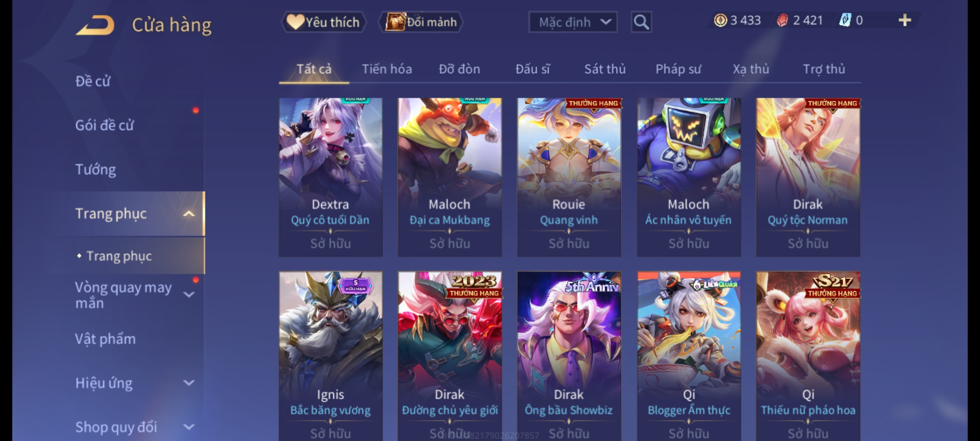Collapse the Trang phục sidebar section
Image resolution: width=980 pixels, height=441 pixels.
(189, 214)
